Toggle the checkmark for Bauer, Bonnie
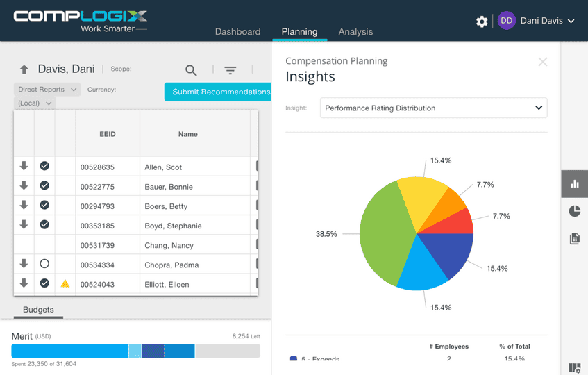588x375 pixels. (x=44, y=185)
